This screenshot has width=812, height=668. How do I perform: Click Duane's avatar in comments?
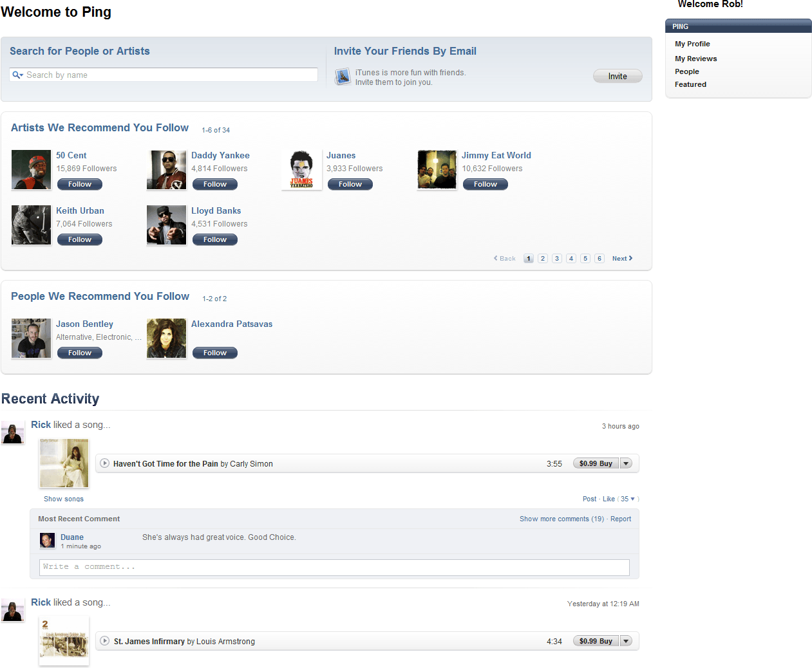[x=47, y=541]
